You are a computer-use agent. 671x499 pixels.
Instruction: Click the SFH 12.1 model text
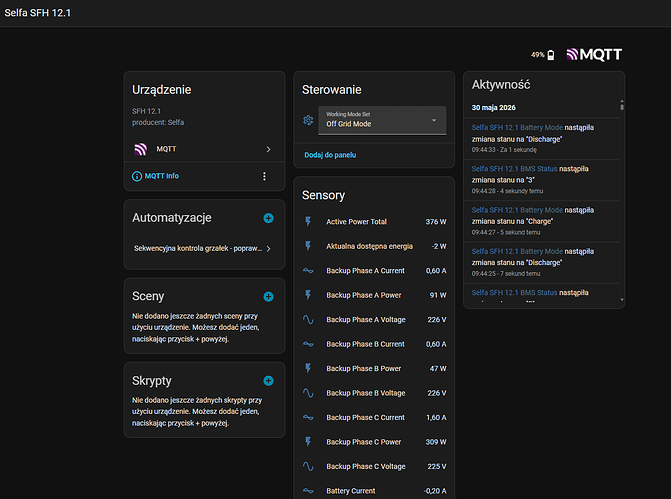(x=146, y=111)
